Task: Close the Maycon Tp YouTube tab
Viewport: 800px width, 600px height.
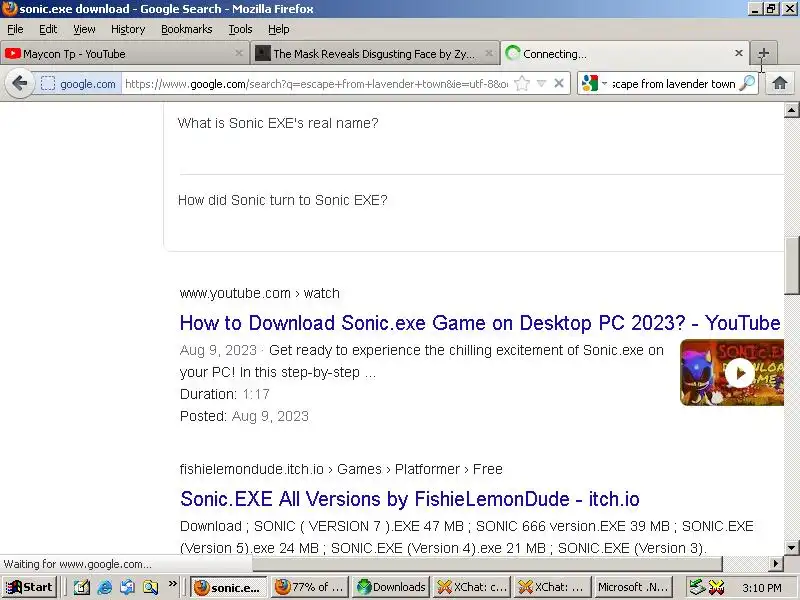Action: [x=238, y=53]
